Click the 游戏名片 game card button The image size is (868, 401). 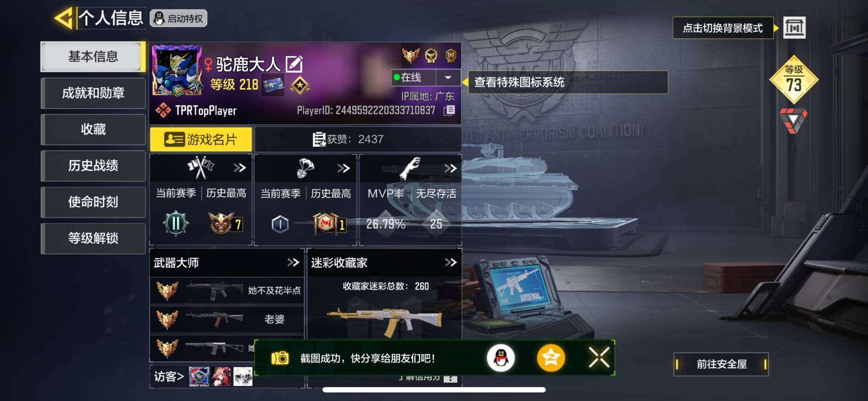(x=201, y=139)
